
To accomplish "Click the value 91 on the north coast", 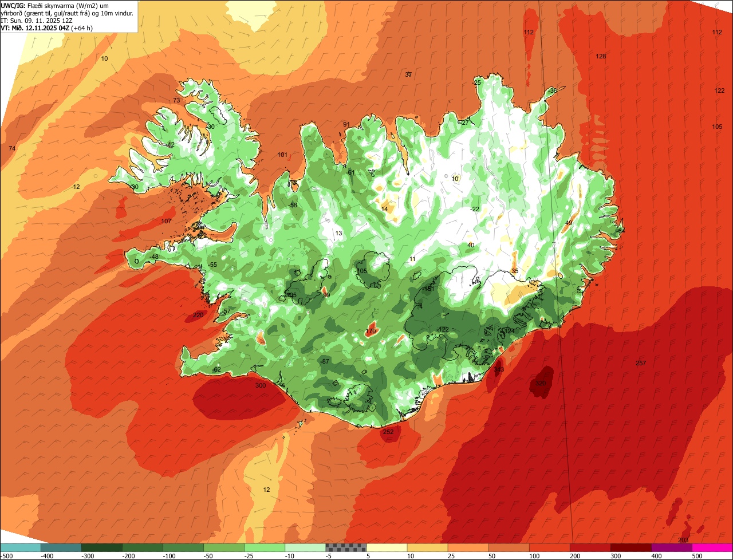I will pos(346,124).
